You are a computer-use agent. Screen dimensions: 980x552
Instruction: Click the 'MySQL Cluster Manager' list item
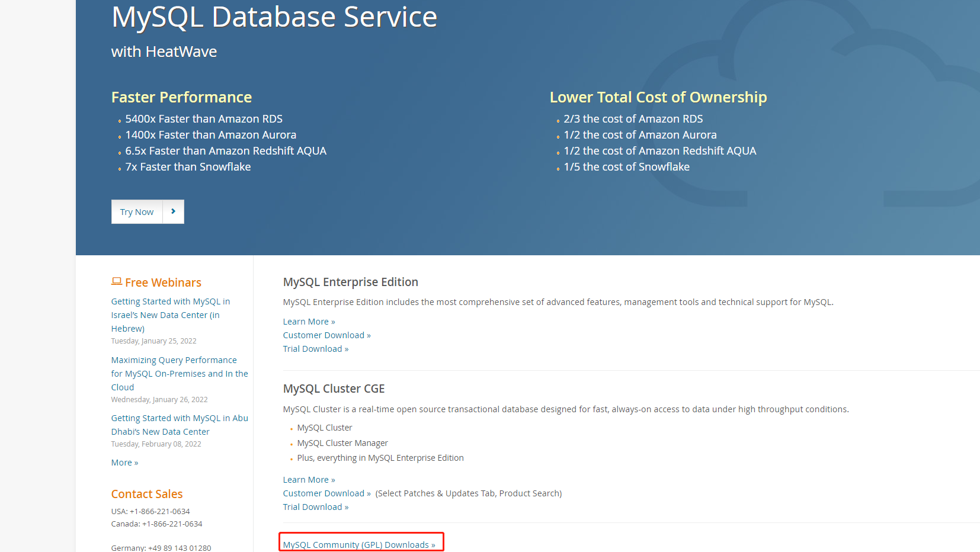point(342,443)
